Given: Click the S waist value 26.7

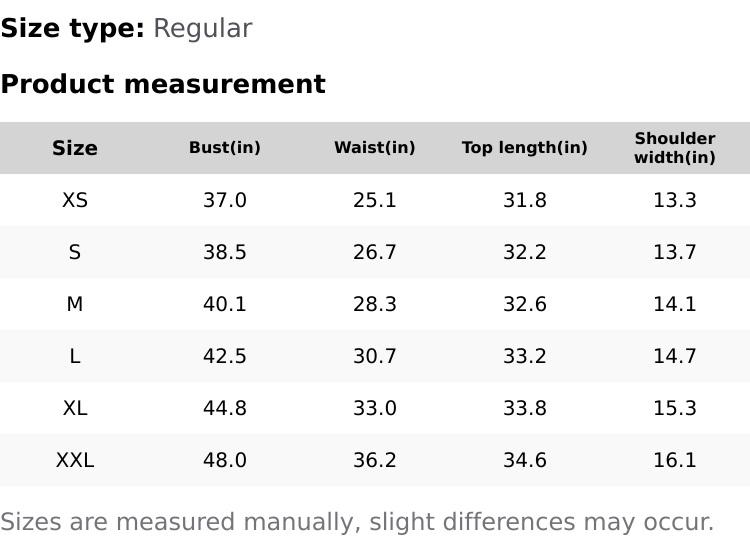Looking at the screenshot, I should click(375, 252).
